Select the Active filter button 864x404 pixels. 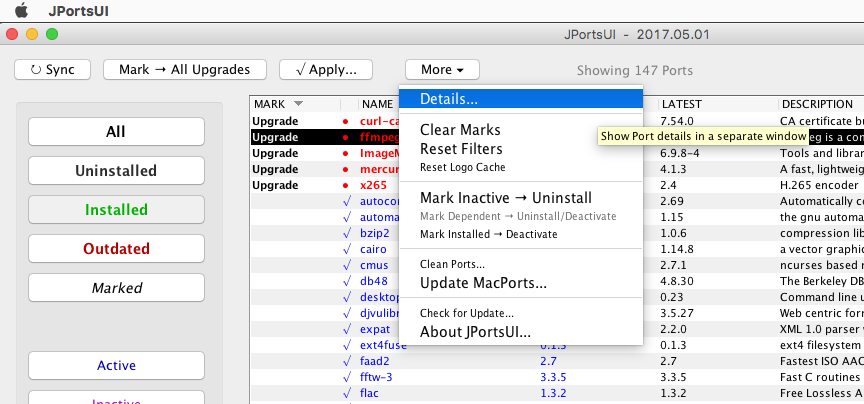116,365
